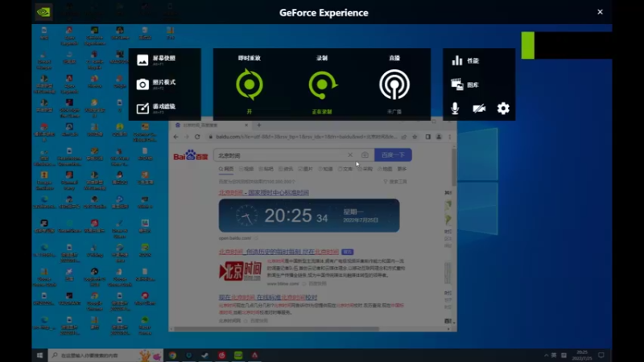
Task: Open the 直播 broadcast antenna icon
Action: pyautogui.click(x=394, y=84)
